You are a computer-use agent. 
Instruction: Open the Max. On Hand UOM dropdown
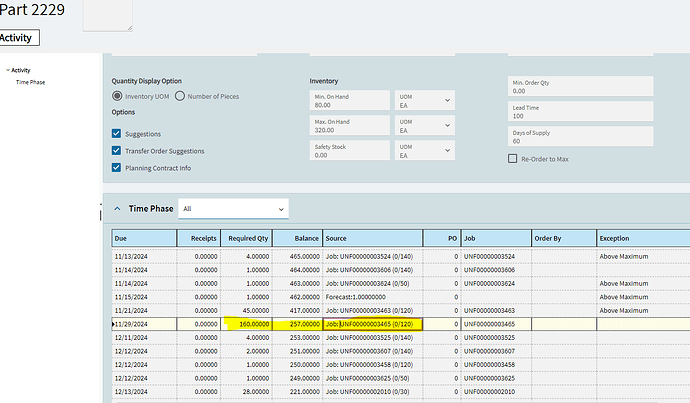coord(425,125)
